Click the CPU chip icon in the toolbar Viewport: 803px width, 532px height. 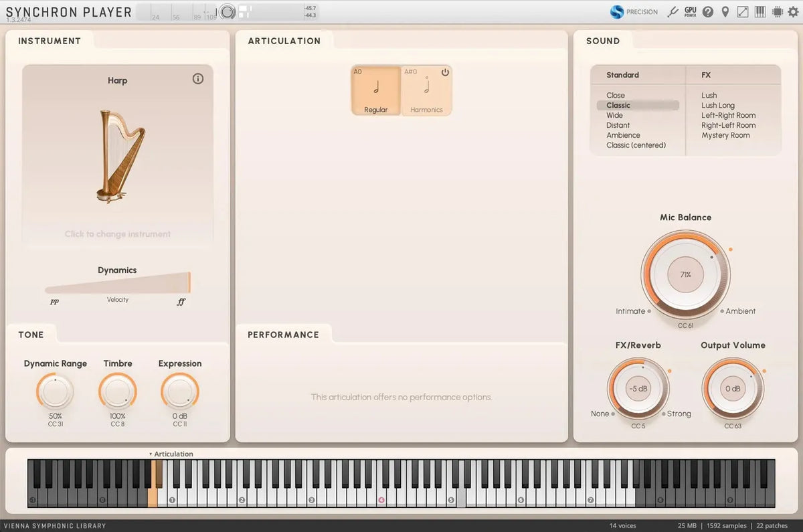coord(776,11)
